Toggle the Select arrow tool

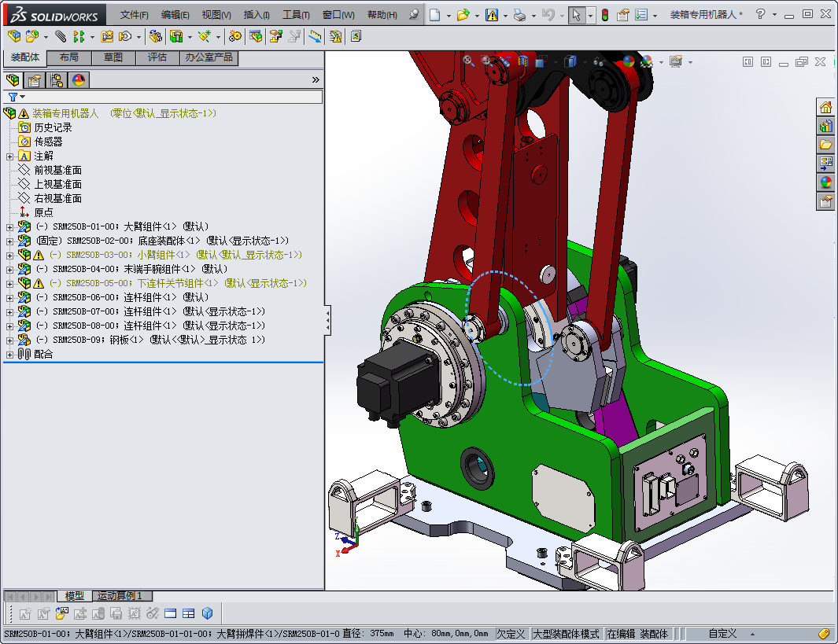click(x=577, y=15)
